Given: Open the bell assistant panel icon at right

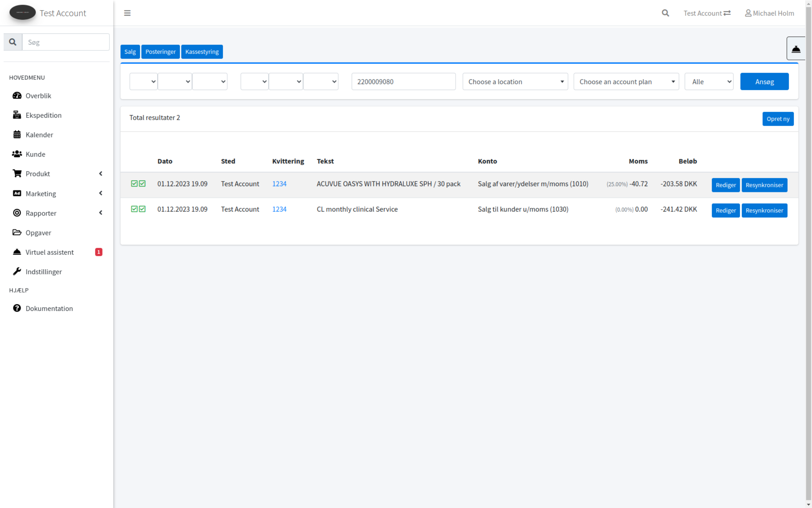Looking at the screenshot, I should click(x=796, y=48).
